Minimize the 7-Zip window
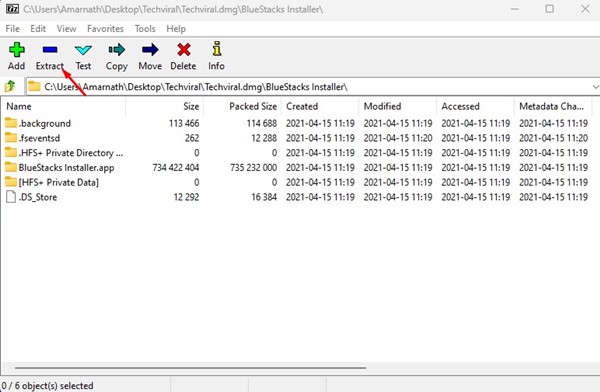This screenshot has height=392, width=600. pos(515,9)
